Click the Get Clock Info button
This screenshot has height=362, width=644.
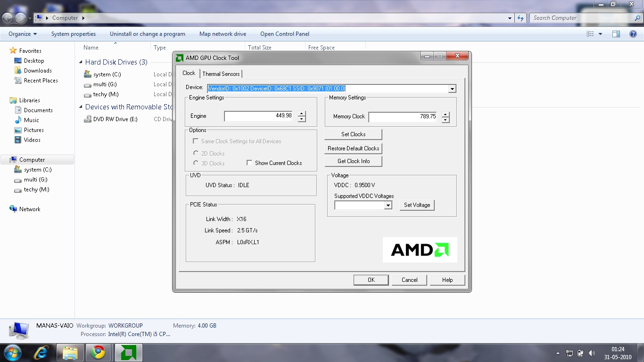tap(353, 161)
